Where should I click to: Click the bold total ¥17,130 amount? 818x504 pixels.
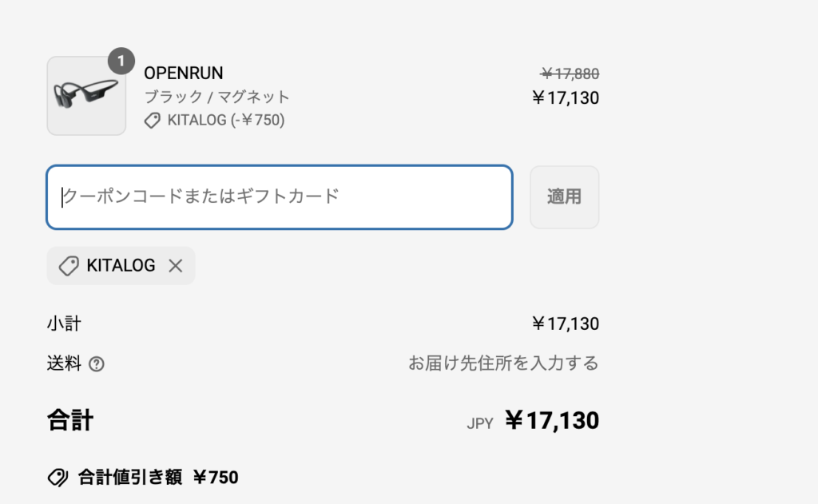552,420
